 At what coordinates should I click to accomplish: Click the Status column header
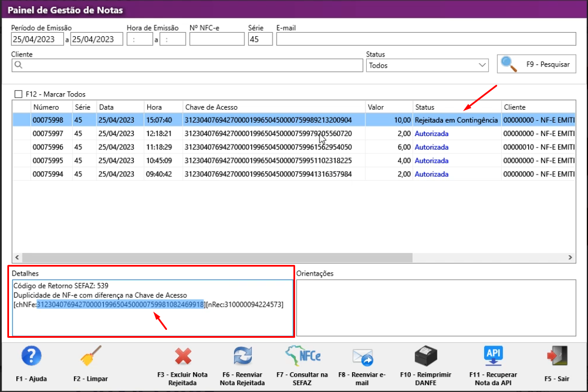coord(457,107)
